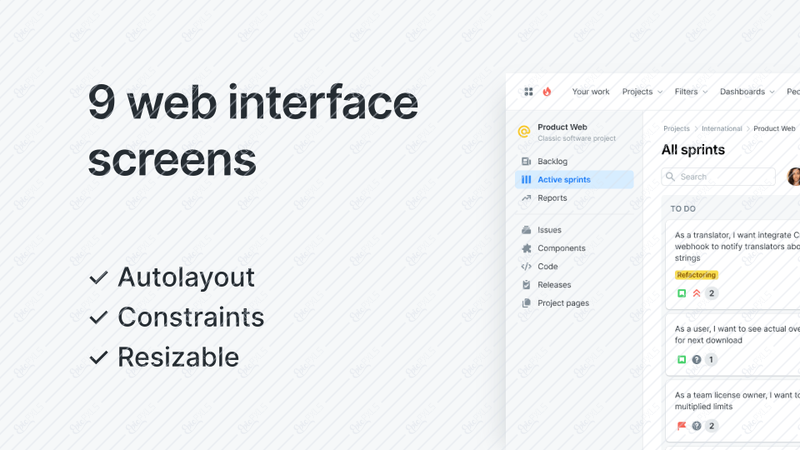Click the Product Web @ project icon
800x450 pixels.
pos(524,132)
